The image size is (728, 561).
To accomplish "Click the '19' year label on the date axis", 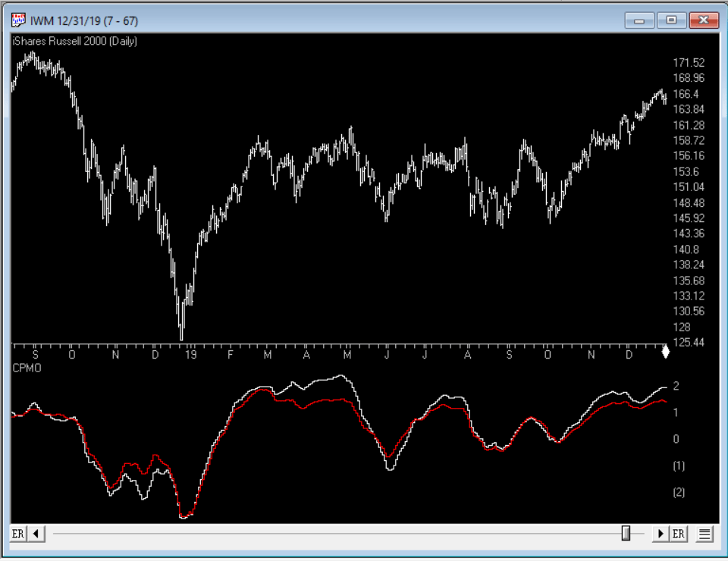I will pyautogui.click(x=191, y=355).
